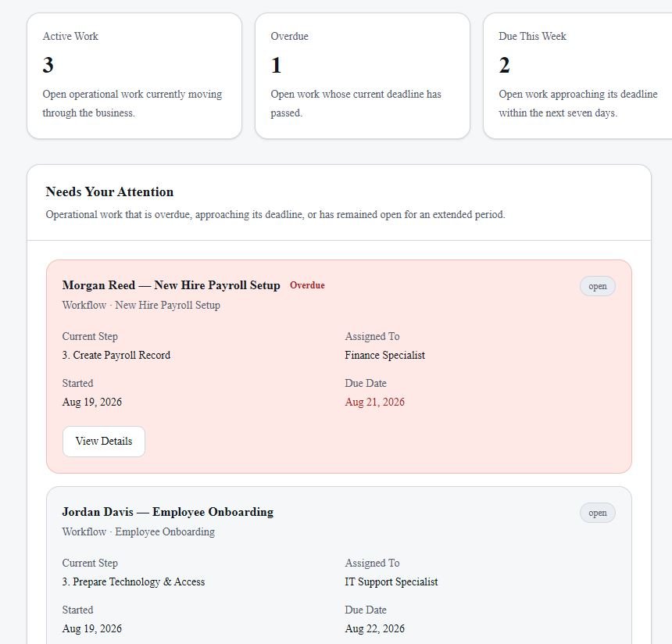Click Jordan Davis started date Aug 19, 2026
The image size is (672, 644).
click(x=91, y=628)
